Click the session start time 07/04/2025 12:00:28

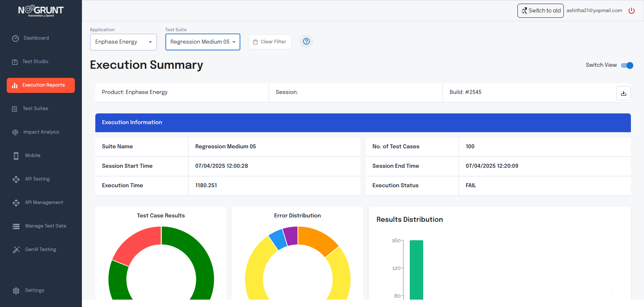pyautogui.click(x=221, y=166)
